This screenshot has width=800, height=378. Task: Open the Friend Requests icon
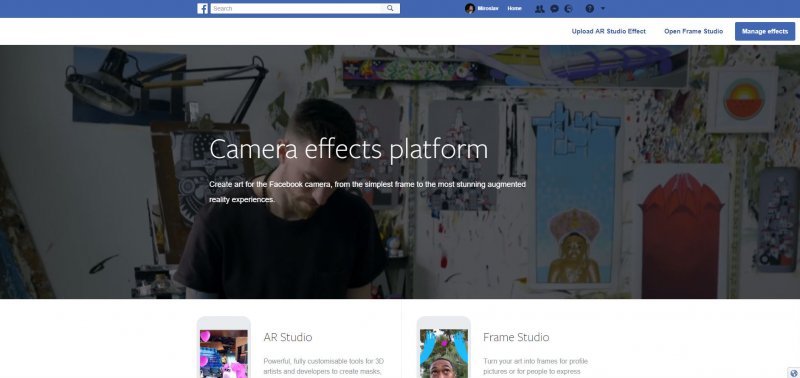[x=540, y=9]
